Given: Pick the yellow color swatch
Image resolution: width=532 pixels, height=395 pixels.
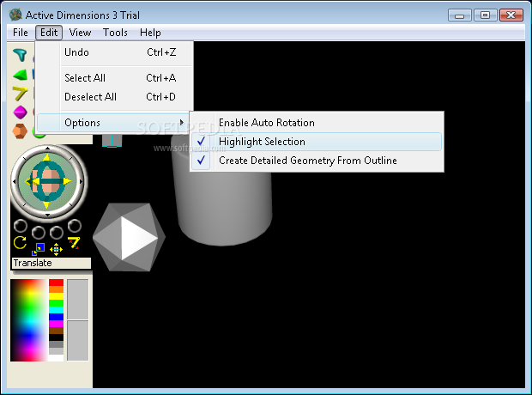Looking at the screenshot, I should pyautogui.click(x=57, y=296).
